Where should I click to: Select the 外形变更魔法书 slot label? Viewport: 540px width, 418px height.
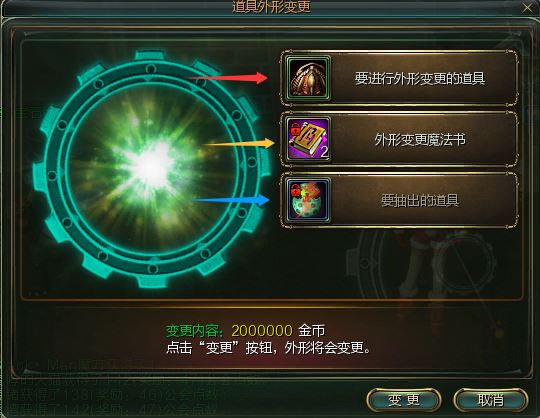coord(420,139)
